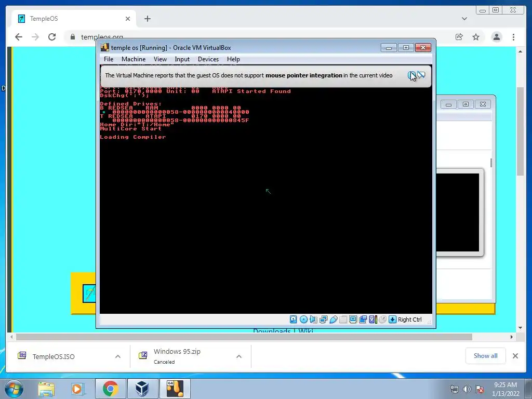Restore the background VirtualBox window
The height and width of the screenshot is (399, 532).
click(465, 104)
